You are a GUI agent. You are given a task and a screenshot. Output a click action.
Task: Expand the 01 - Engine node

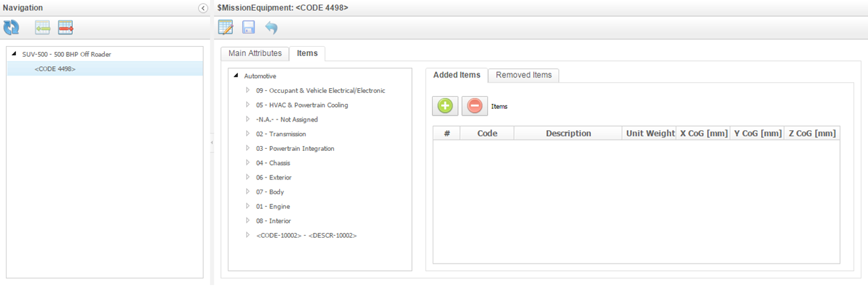248,206
